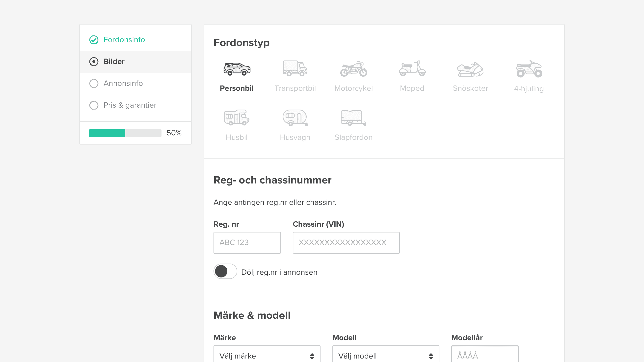Choose the Husvagn caravan icon
The width and height of the screenshot is (644, 362).
click(295, 118)
